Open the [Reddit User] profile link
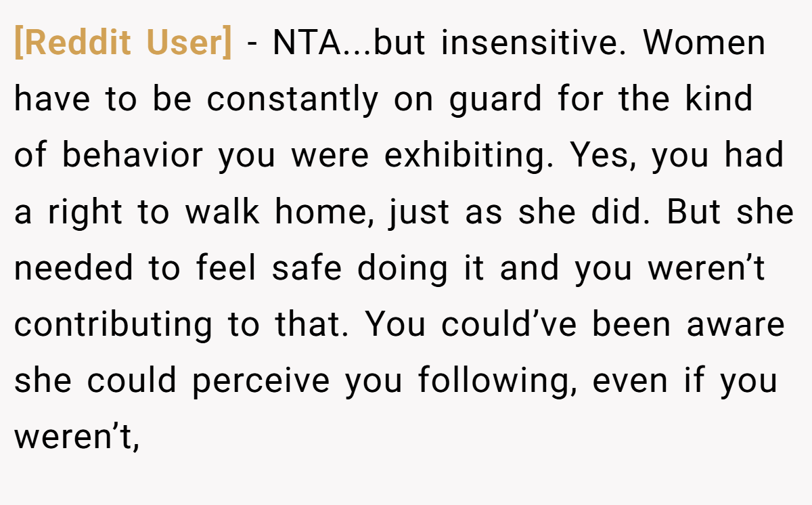 pyautogui.click(x=123, y=44)
